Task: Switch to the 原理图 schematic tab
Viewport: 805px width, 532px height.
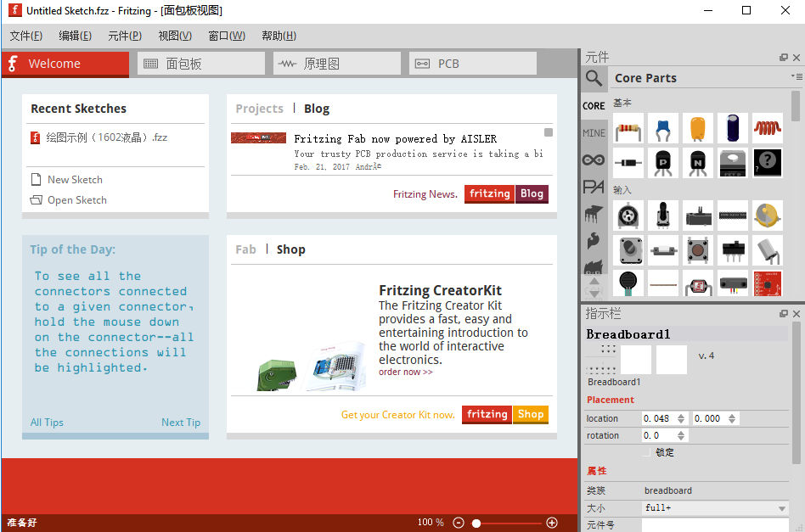Action: (x=337, y=64)
